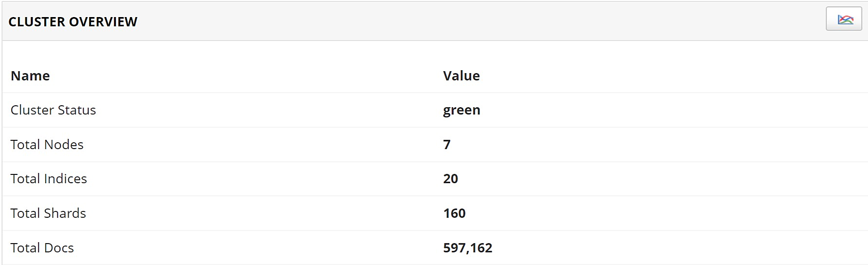Click the word CLUSTER in panel title
This screenshot has width=868, height=265.
point(37,22)
